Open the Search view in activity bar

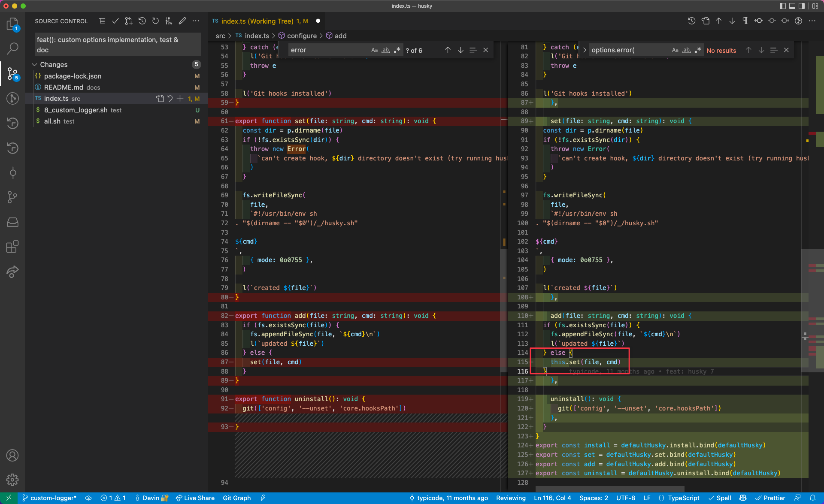(12, 48)
